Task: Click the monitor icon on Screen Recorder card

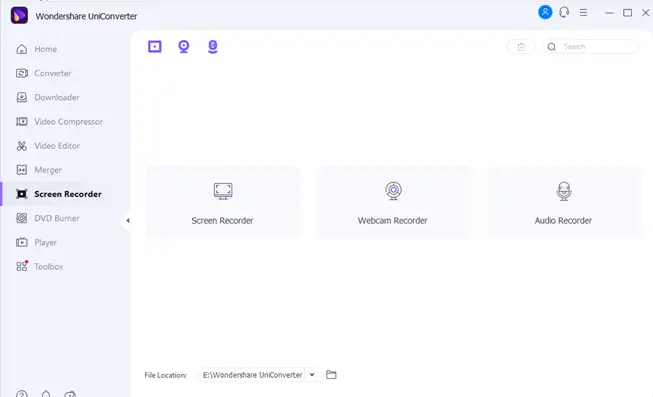Action: [x=223, y=191]
